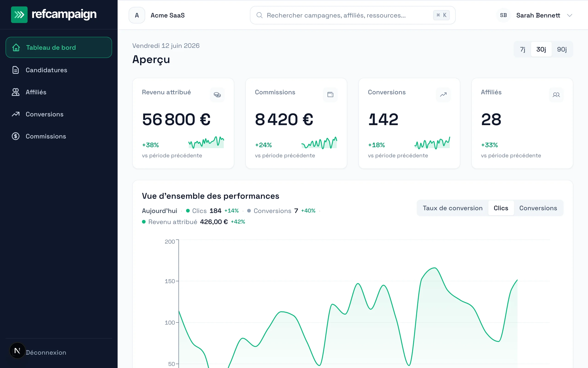Select the 30j time range
The height and width of the screenshot is (368, 588).
click(x=541, y=49)
